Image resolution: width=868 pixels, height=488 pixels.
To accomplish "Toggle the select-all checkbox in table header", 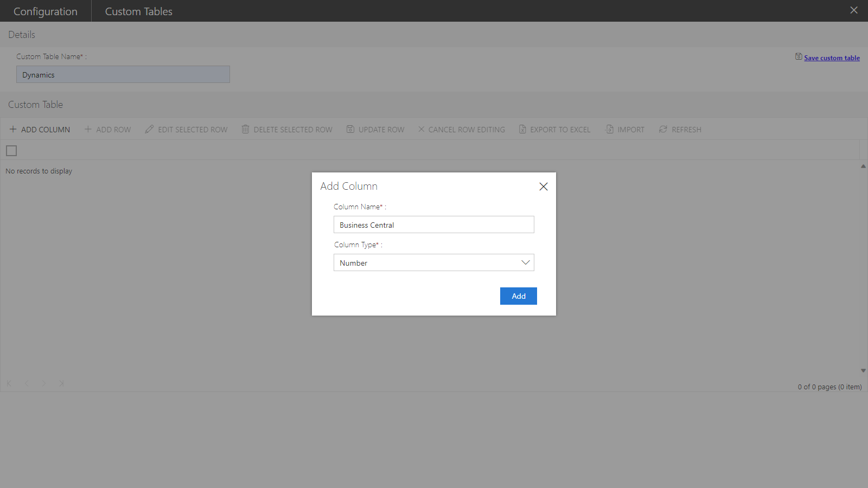I will 11,151.
